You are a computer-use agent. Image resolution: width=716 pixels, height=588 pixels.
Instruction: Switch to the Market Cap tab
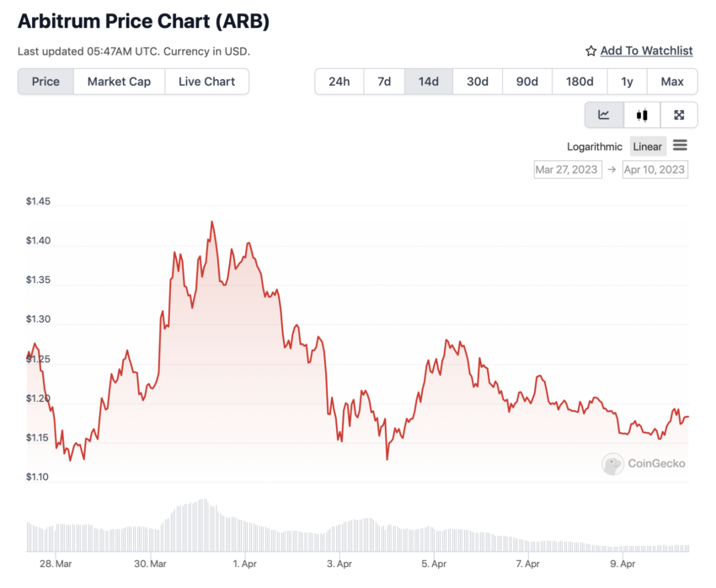click(119, 82)
